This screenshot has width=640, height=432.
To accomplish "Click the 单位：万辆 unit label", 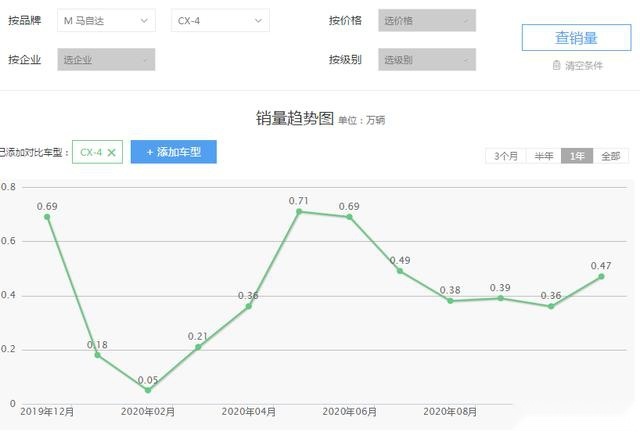I will [x=362, y=120].
